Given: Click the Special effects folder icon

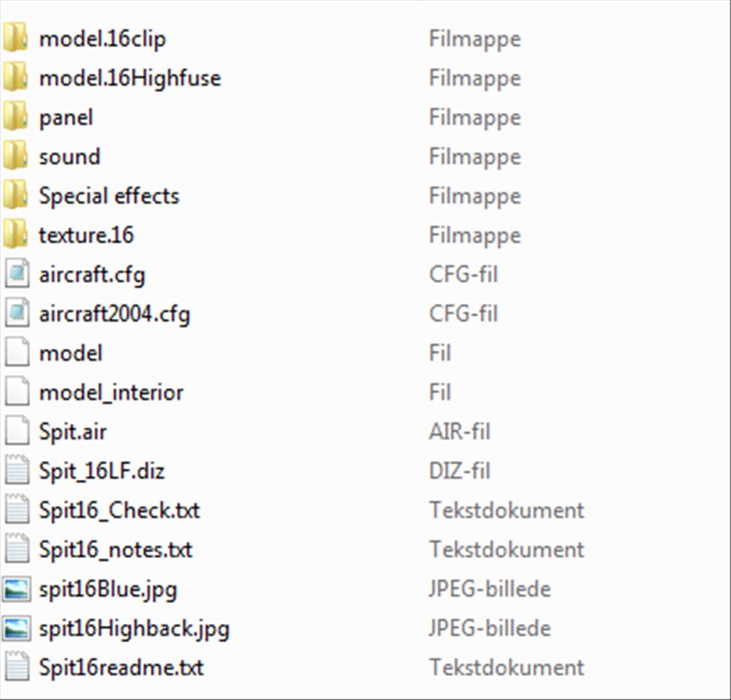Looking at the screenshot, I should tap(16, 195).
